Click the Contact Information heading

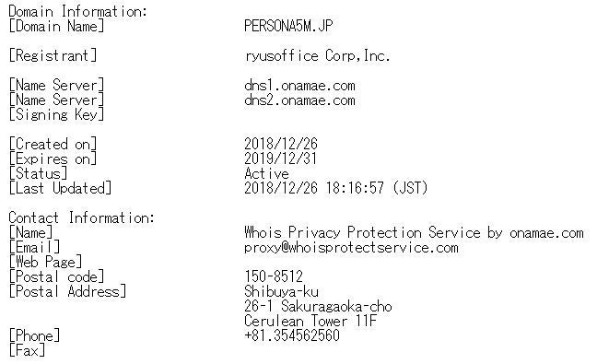(81, 217)
